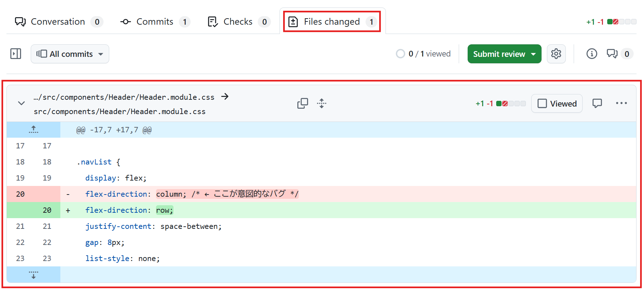Show pull request info icon
Screen dimensions: 644x290
pos(592,54)
